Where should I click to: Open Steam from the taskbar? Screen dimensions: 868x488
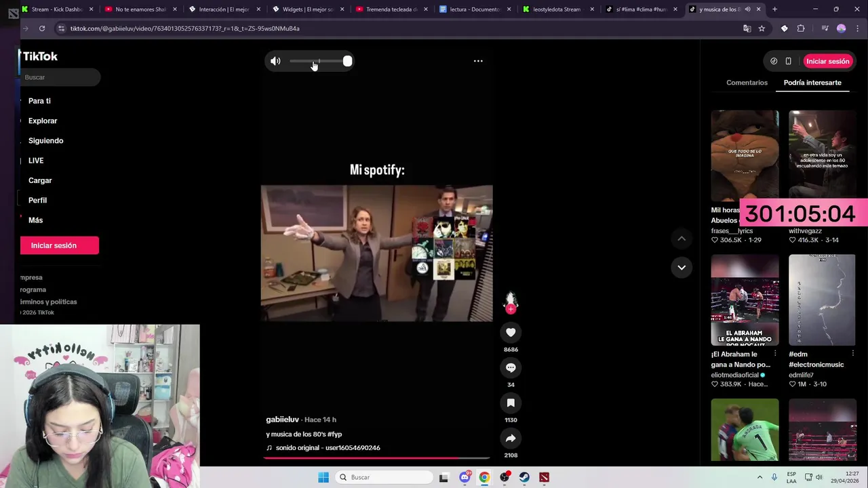click(524, 477)
